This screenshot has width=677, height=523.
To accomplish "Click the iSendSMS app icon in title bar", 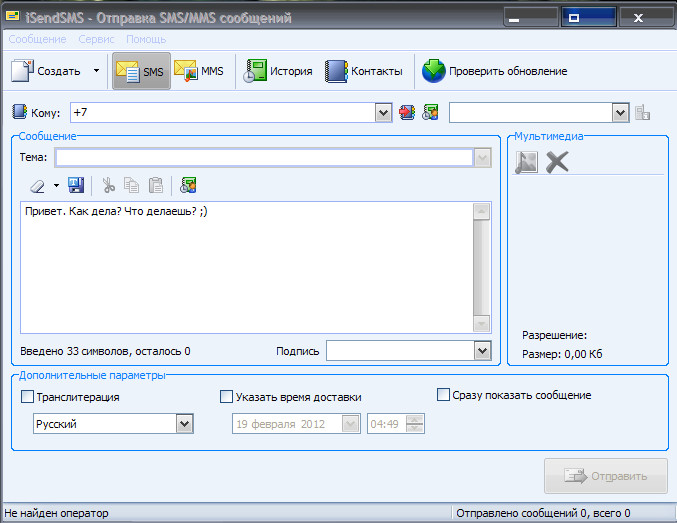I will pyautogui.click(x=13, y=17).
